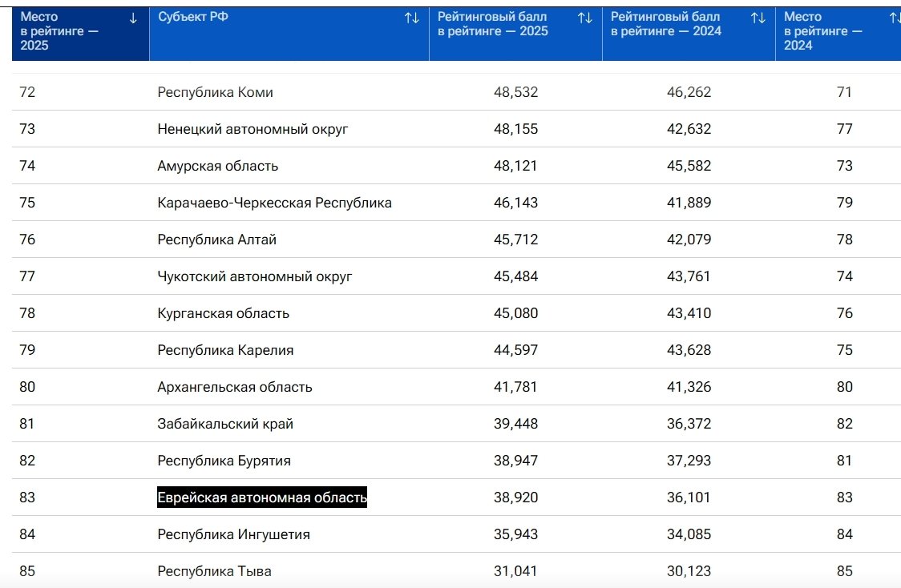
Task: Click on 'Архангельская область' row name
Action: coord(234,387)
